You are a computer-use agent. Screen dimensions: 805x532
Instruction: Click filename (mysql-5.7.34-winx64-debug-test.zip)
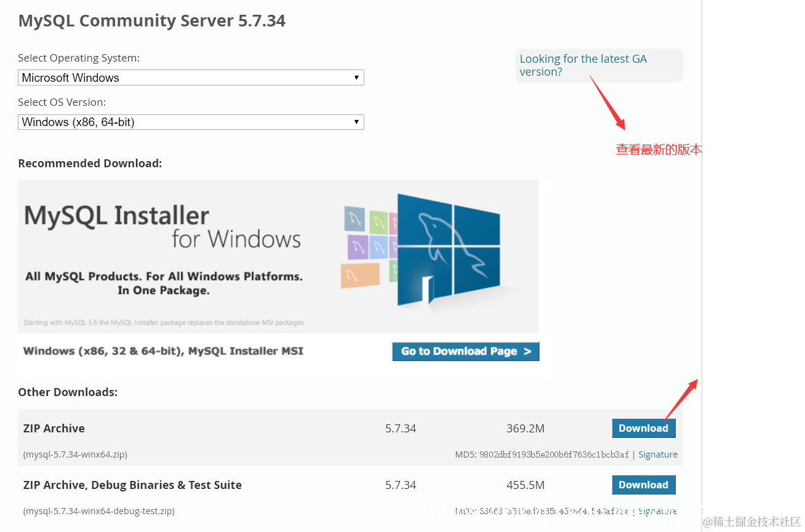point(99,511)
